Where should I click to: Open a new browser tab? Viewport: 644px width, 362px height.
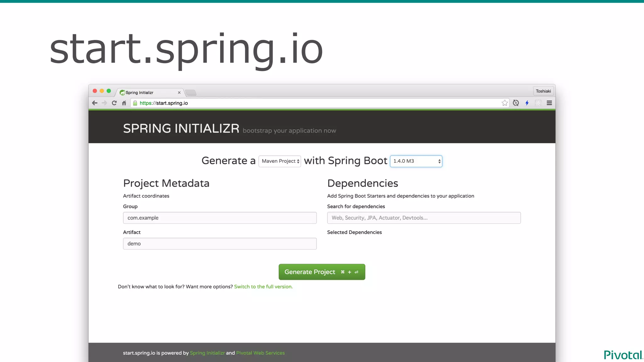click(x=191, y=93)
